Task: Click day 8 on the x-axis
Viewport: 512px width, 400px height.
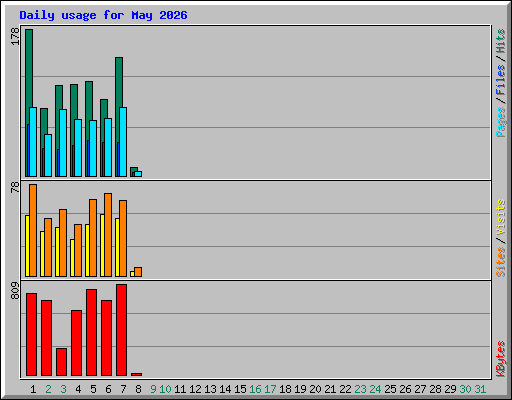Action: point(138,389)
